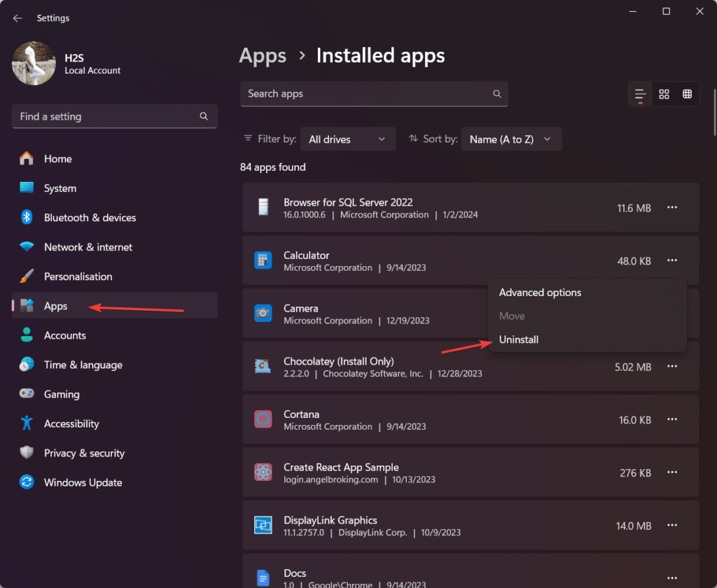
Task: Open Bluetooth & devices settings
Action: pyautogui.click(x=90, y=218)
